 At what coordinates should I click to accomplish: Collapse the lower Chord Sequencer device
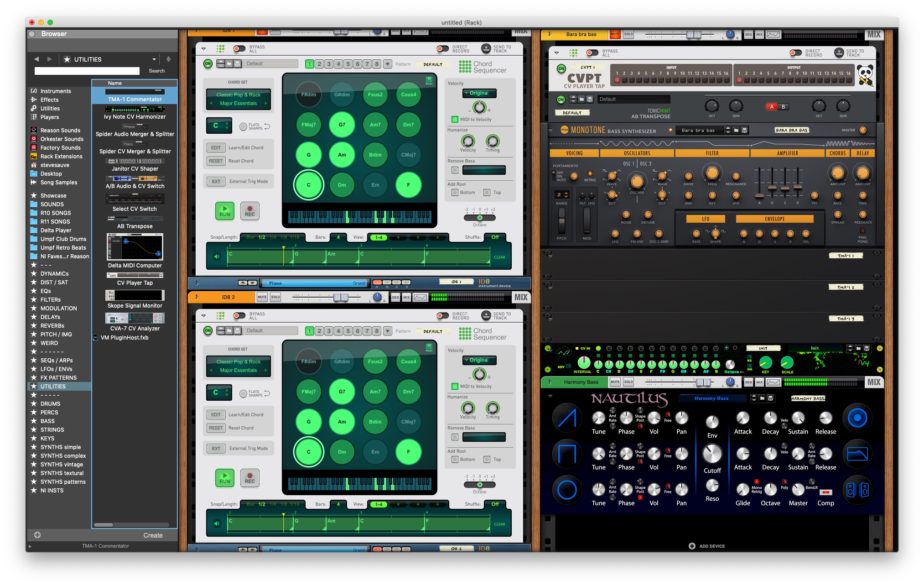(203, 315)
